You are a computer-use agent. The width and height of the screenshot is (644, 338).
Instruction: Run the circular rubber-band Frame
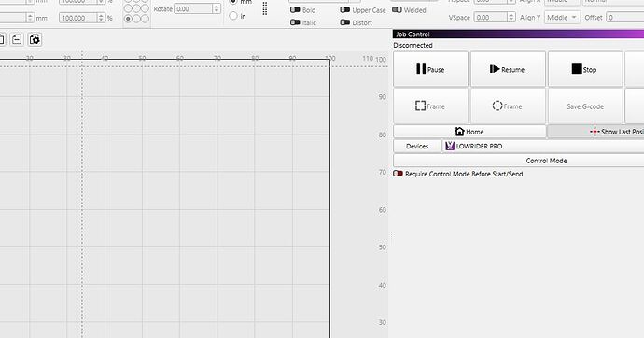click(x=508, y=106)
